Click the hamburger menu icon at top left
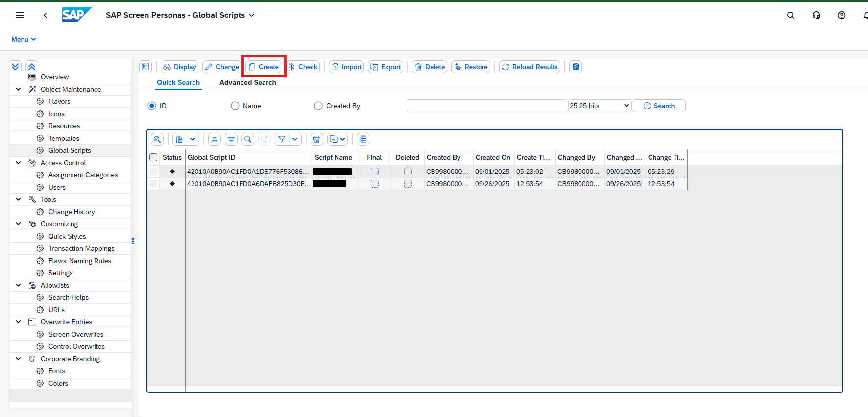The image size is (868, 417). coord(20,15)
